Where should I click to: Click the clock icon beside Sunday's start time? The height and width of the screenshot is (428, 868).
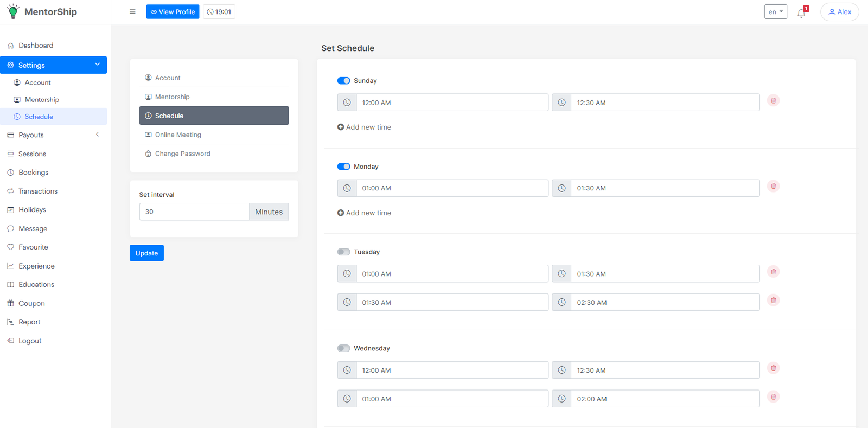(347, 103)
